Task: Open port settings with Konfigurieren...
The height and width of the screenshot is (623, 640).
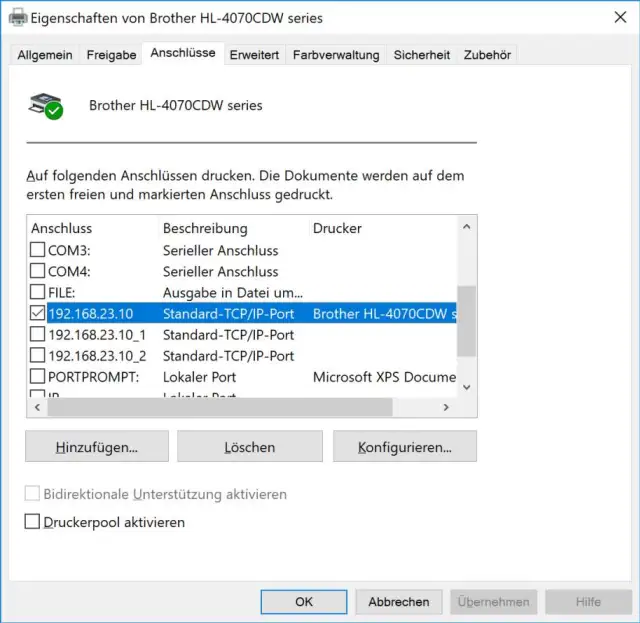Action: tap(405, 447)
